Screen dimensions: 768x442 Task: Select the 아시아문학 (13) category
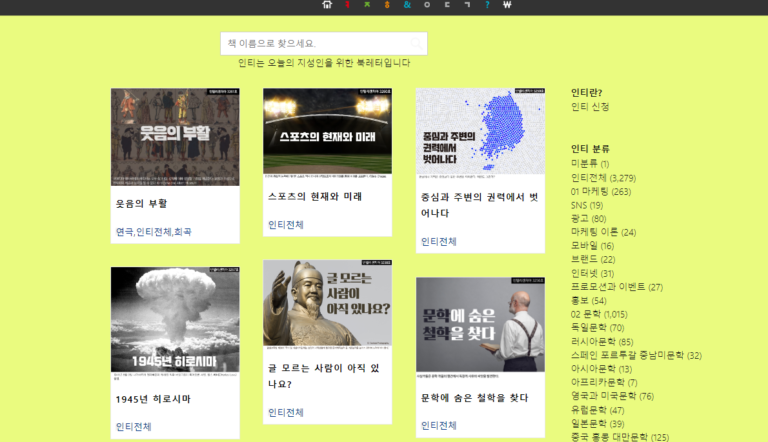601,369
